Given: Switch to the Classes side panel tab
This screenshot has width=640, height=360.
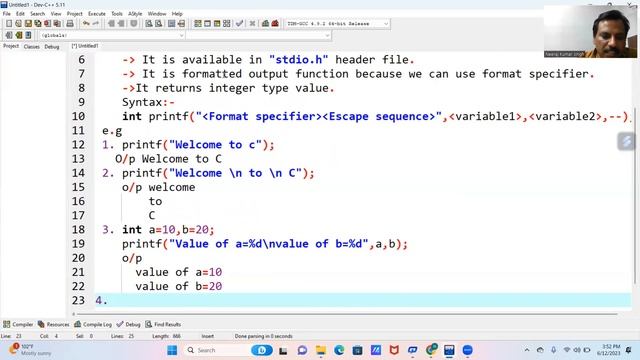Looking at the screenshot, I should (x=31, y=47).
